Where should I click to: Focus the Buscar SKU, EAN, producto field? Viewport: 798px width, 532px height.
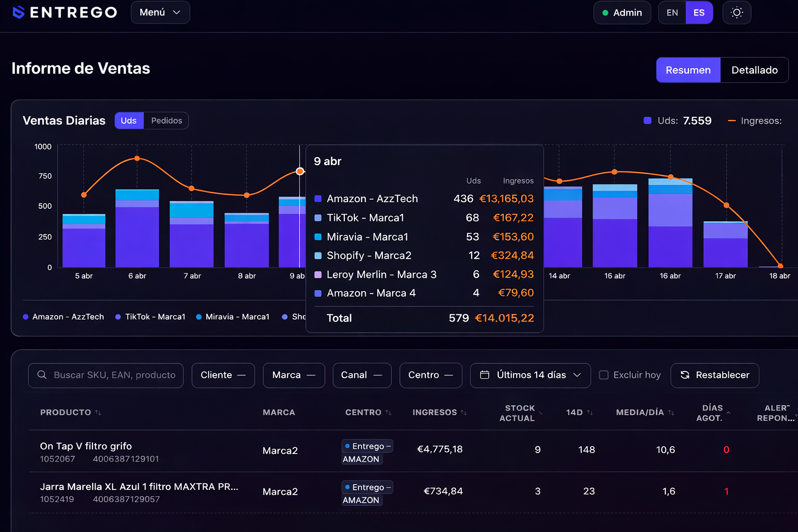[x=114, y=375]
